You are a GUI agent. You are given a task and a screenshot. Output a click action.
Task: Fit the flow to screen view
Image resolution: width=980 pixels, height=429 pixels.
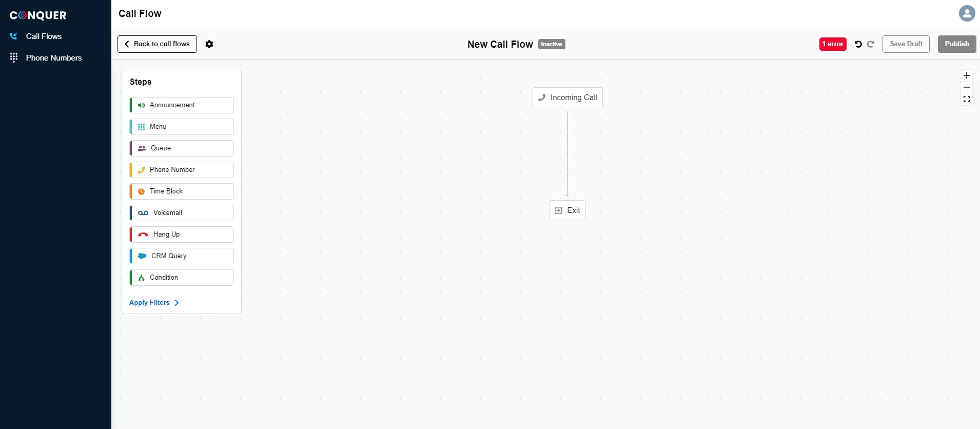pos(967,99)
